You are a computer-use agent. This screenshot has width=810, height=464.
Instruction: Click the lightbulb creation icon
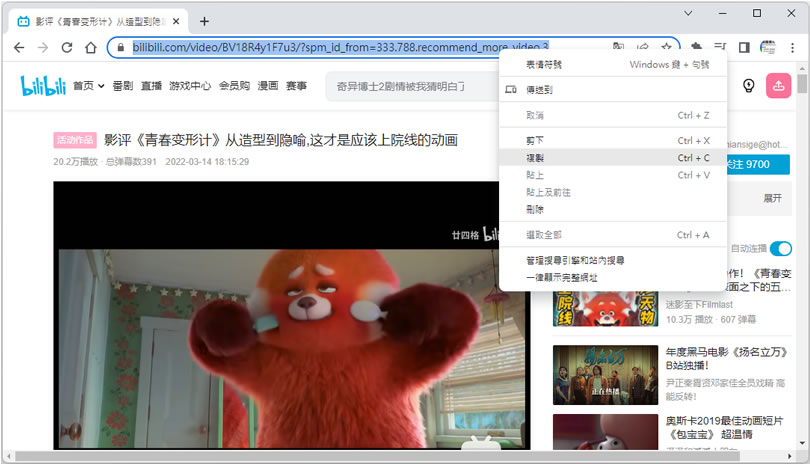[749, 86]
